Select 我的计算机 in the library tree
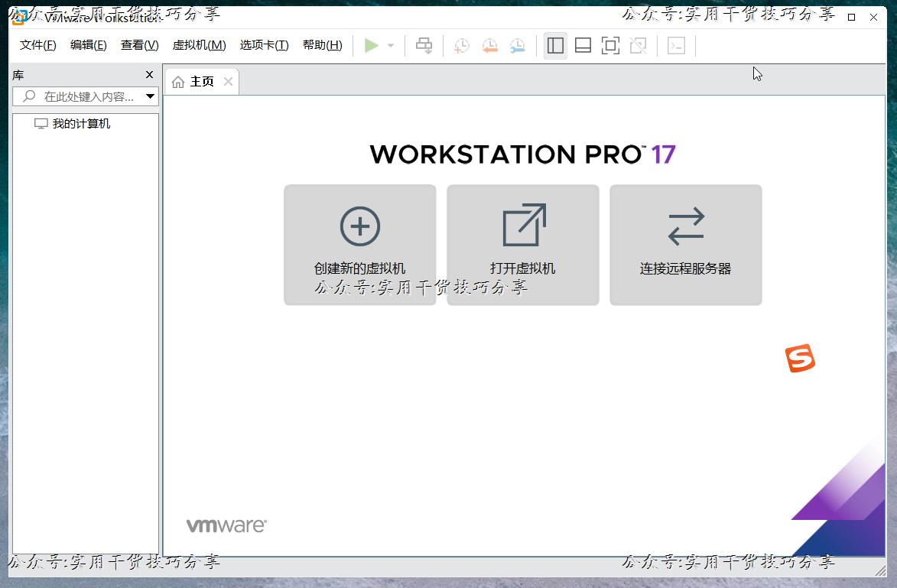Viewport: 897px width, 588px height. [x=73, y=123]
